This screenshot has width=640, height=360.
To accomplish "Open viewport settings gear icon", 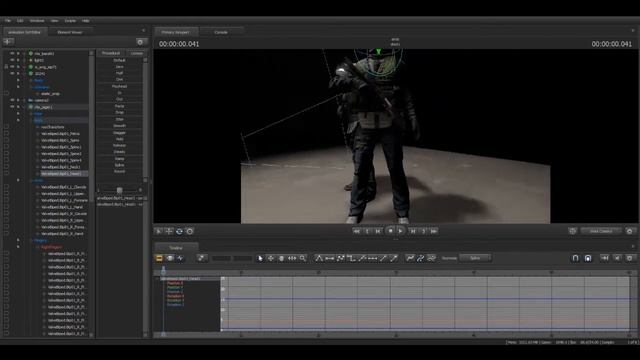I will 629,231.
